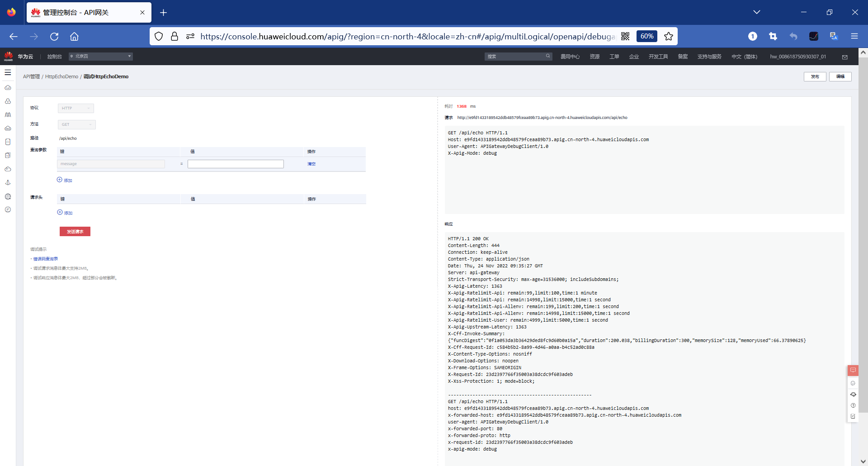Open the 费用中心 menu
The image size is (868, 466).
tap(570, 57)
